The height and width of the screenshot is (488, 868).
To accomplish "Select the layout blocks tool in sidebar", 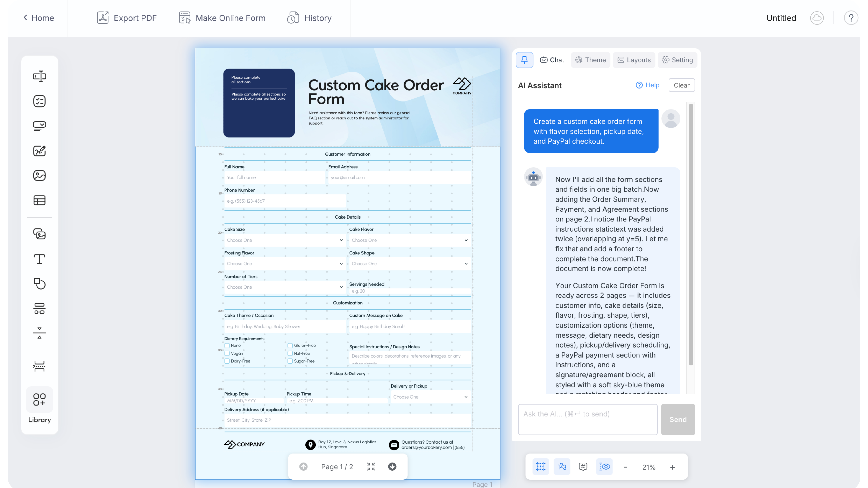I will click(x=39, y=309).
